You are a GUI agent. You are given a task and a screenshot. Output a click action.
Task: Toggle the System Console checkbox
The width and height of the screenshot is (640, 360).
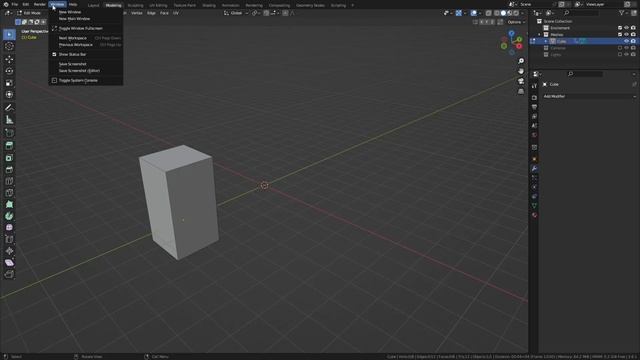[x=54, y=80]
